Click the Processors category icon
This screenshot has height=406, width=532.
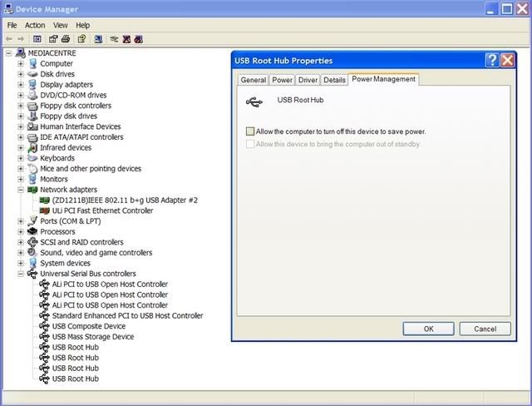click(x=32, y=231)
